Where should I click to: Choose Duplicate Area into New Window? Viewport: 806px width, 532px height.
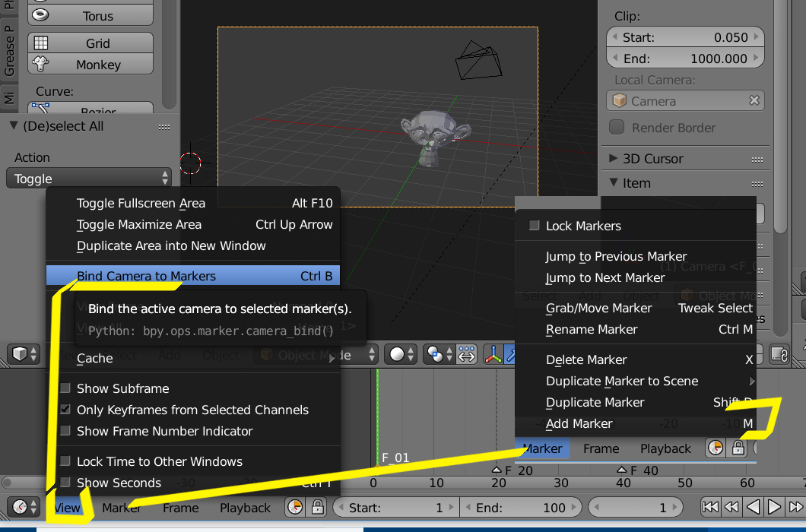[x=193, y=245]
